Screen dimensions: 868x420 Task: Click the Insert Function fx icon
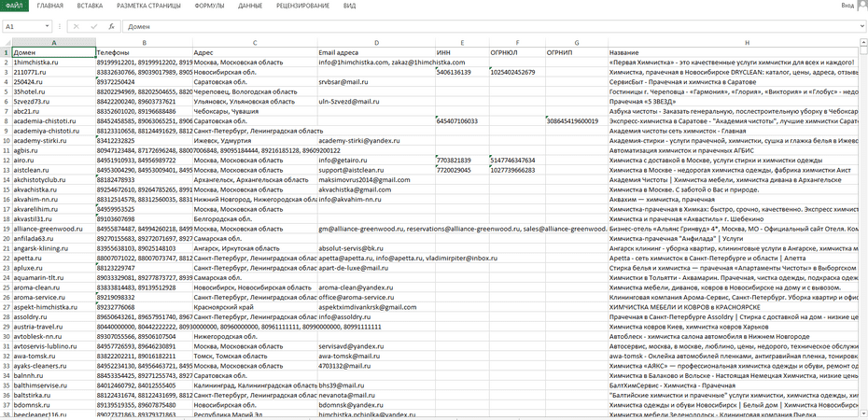[111, 27]
